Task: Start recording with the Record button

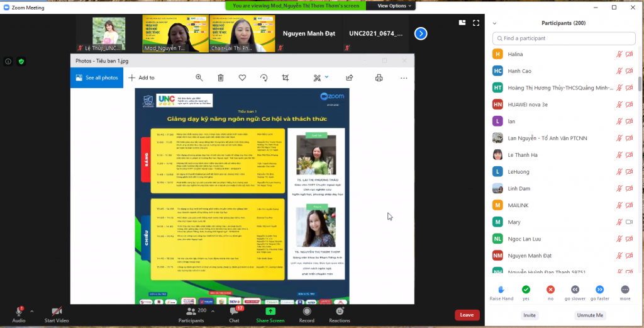Action: click(x=307, y=315)
